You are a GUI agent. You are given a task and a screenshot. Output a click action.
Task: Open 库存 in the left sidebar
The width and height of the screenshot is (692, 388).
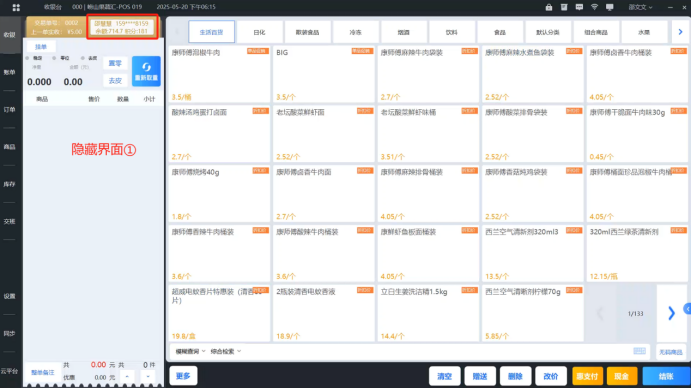(10, 184)
